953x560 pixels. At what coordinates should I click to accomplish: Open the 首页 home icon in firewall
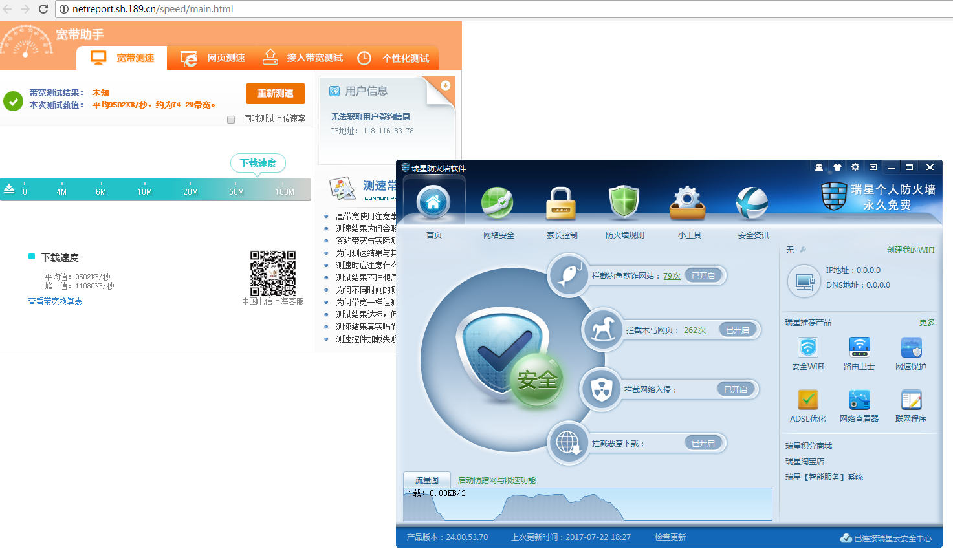click(433, 203)
